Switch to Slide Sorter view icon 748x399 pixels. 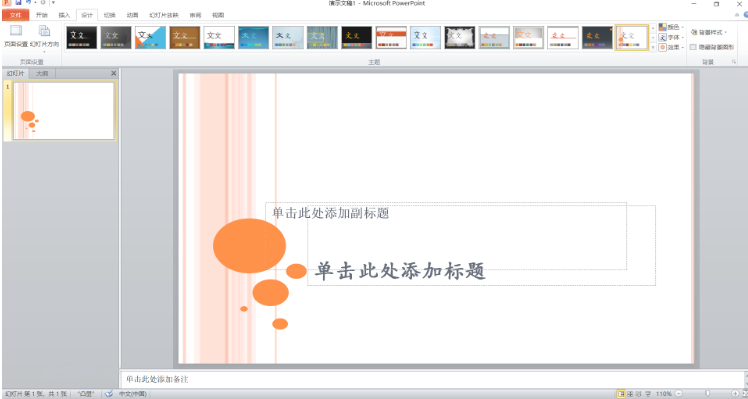(630, 394)
